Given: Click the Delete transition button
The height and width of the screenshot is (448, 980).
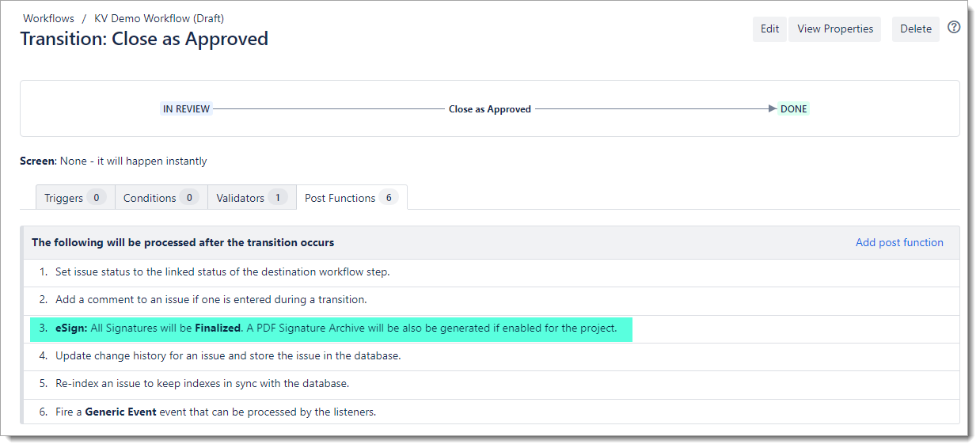Looking at the screenshot, I should (915, 29).
